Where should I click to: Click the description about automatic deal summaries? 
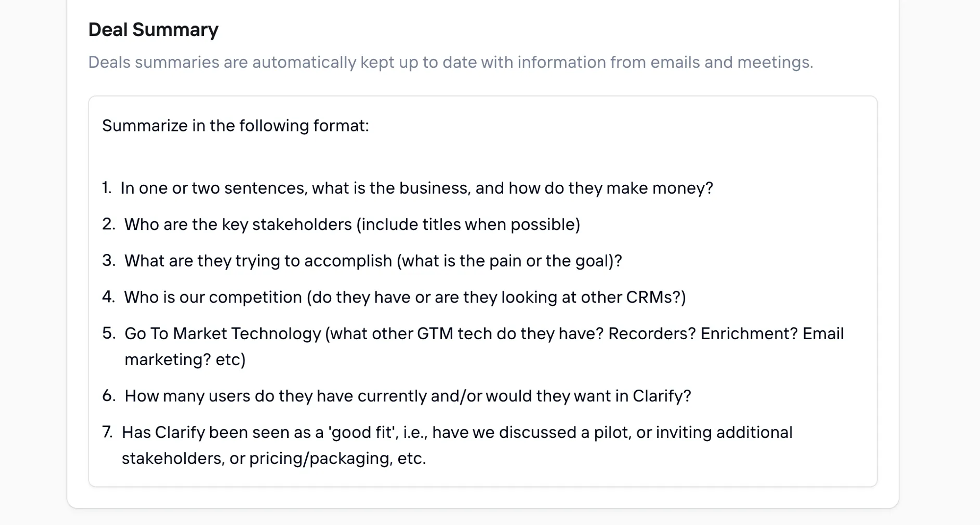[x=451, y=62]
